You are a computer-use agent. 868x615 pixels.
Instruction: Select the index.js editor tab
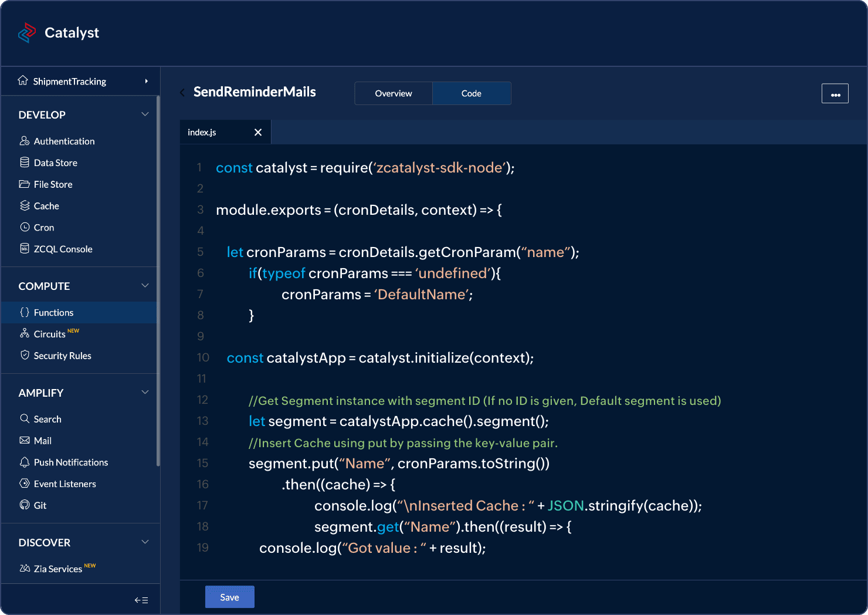pyautogui.click(x=225, y=132)
